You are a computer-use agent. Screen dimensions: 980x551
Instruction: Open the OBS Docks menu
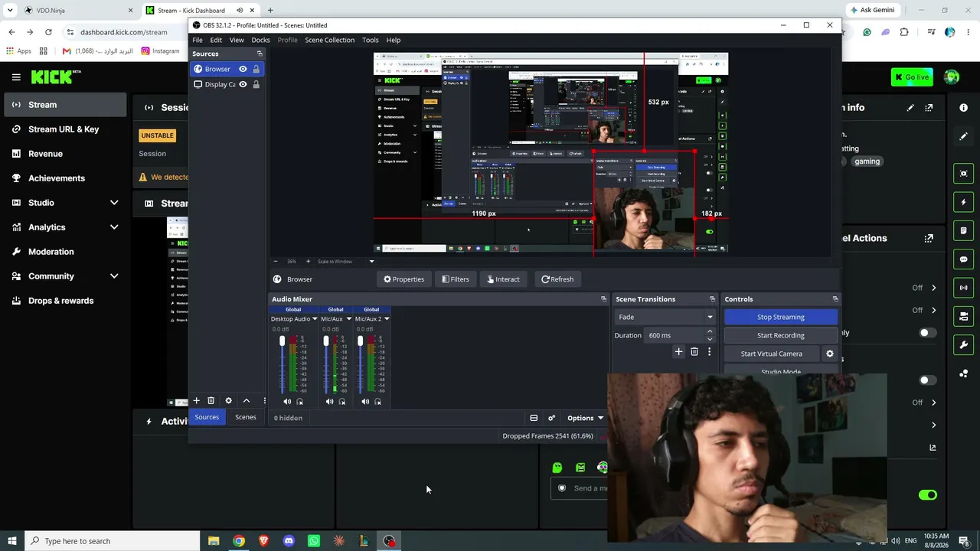pyautogui.click(x=260, y=40)
